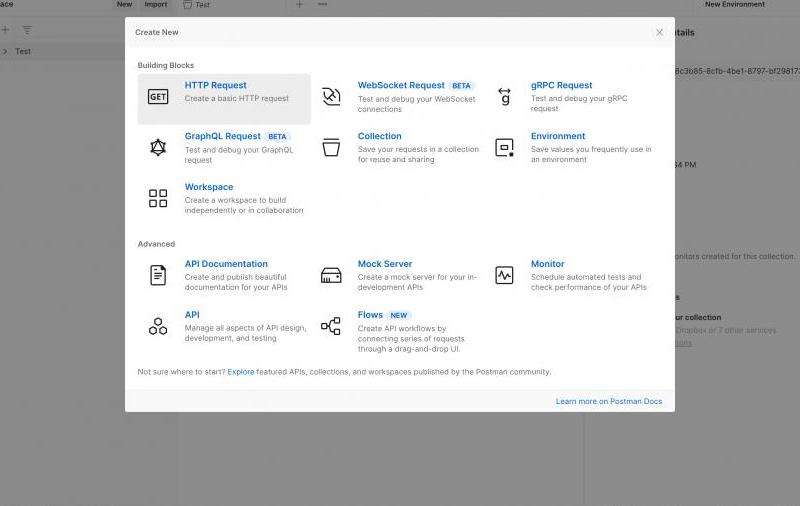Screen dimensions: 800x506
Task: Expand the Test collection chevron
Action: click(x=5, y=52)
